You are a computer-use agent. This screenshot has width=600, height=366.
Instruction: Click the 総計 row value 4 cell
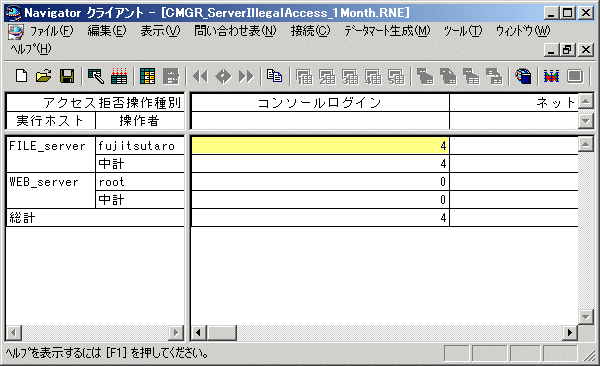coord(320,217)
